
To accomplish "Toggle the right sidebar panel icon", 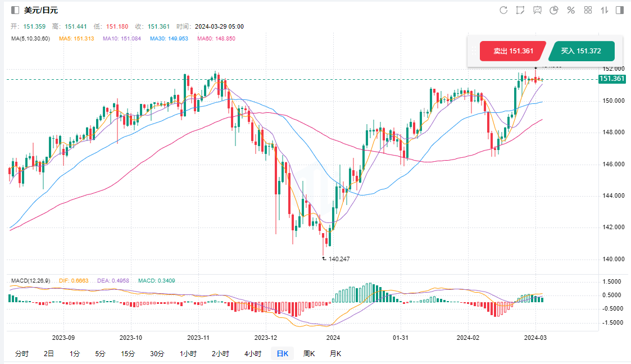I will click(x=620, y=10).
